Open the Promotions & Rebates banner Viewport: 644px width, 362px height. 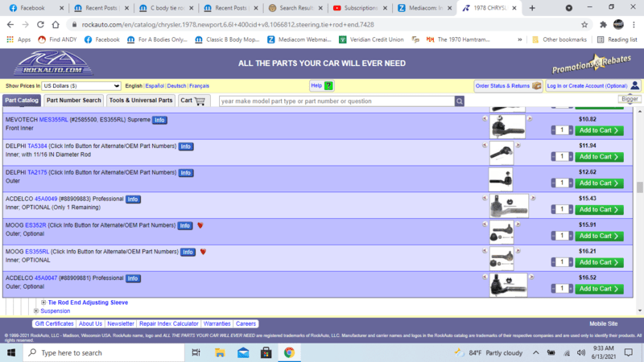coord(592,64)
